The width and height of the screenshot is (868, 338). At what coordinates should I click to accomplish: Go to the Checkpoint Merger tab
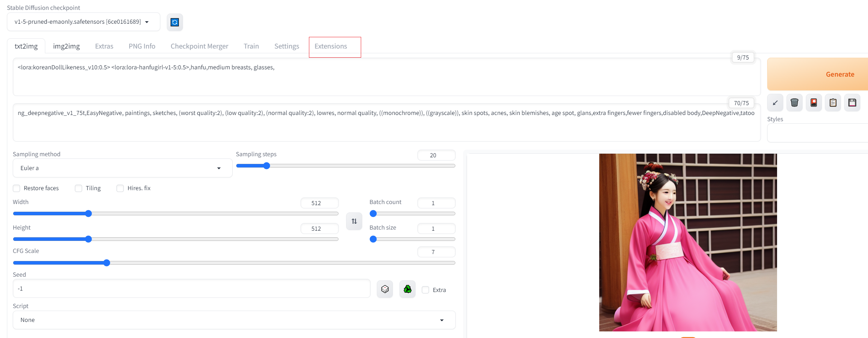tap(199, 46)
